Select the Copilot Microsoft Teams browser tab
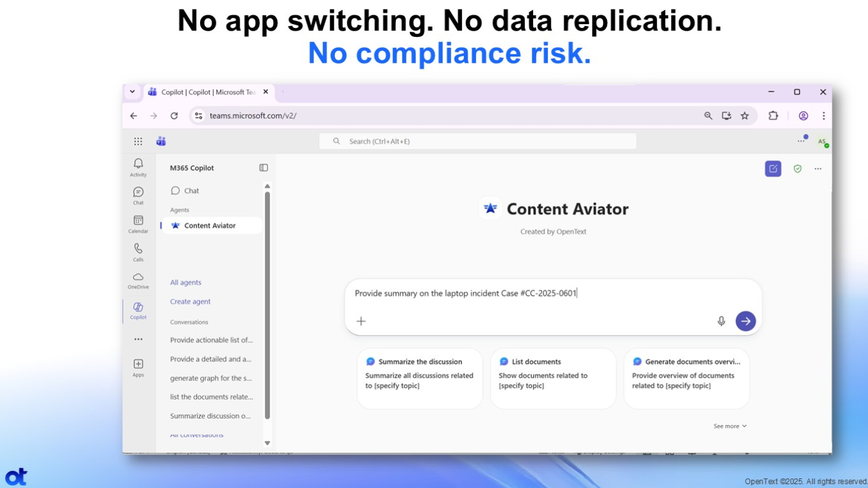The width and height of the screenshot is (868, 488). [x=209, y=92]
